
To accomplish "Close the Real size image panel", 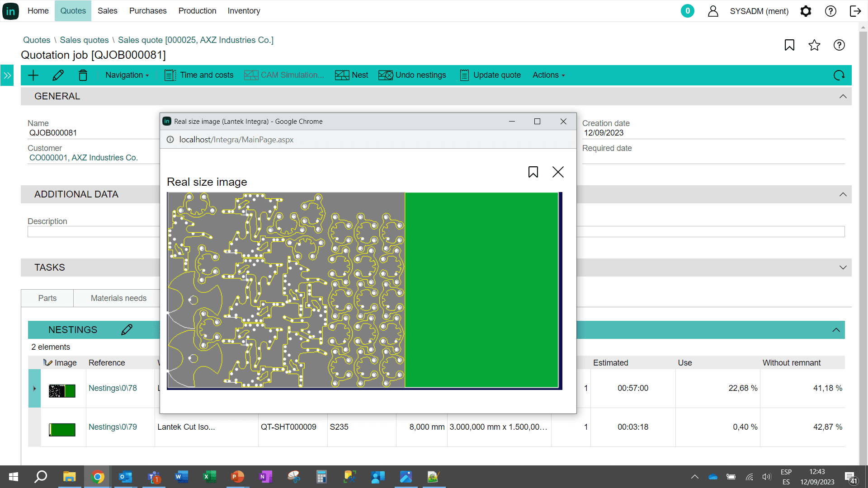I will point(558,172).
